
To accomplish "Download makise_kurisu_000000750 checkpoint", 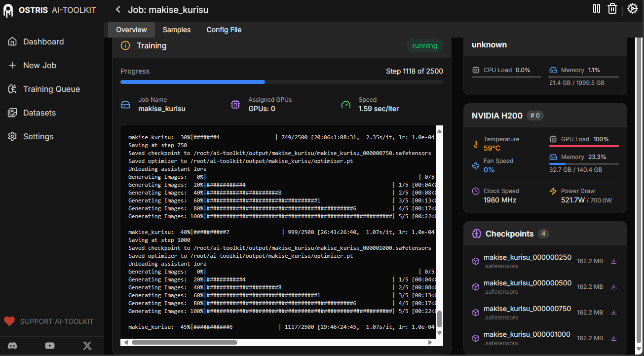I will (x=614, y=313).
